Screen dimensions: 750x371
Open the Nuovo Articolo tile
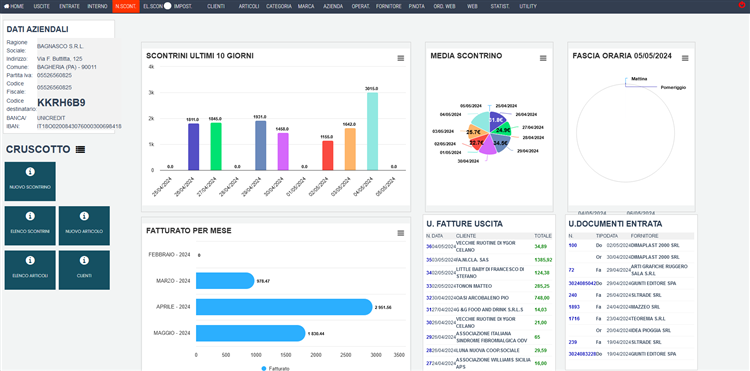coord(84,226)
